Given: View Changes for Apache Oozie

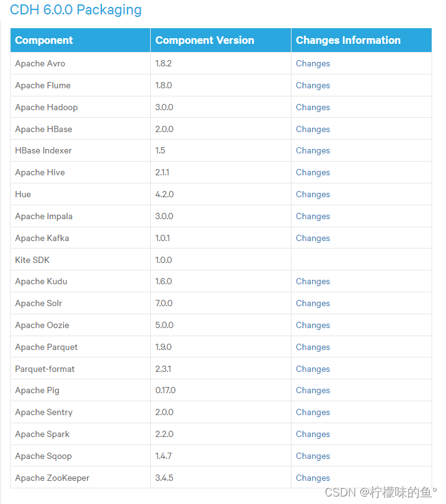Looking at the screenshot, I should tap(313, 326).
